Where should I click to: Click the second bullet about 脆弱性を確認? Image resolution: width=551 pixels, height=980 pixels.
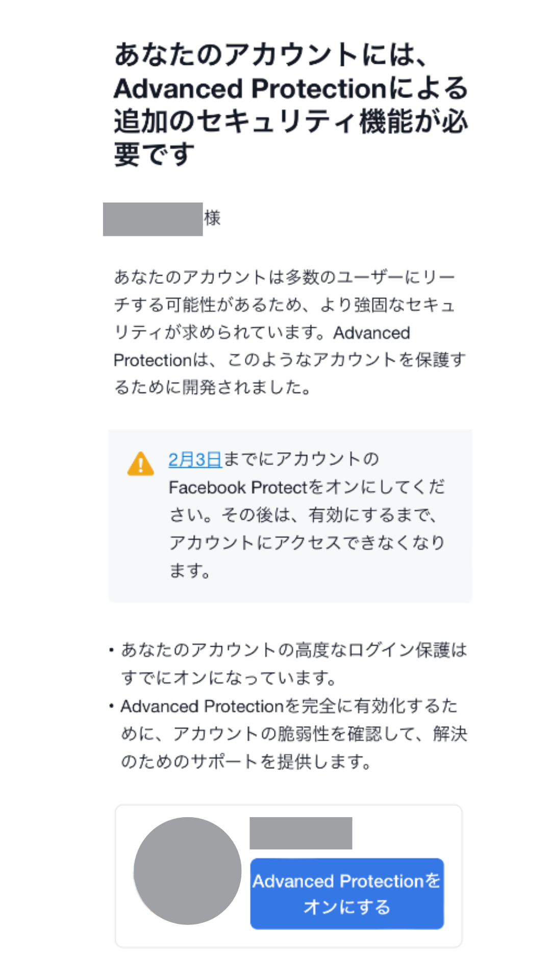pos(293,734)
